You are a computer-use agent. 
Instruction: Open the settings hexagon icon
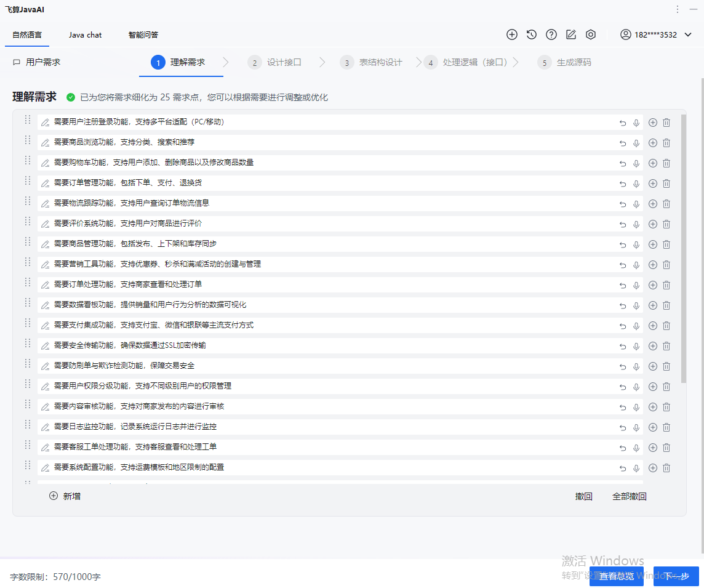pyautogui.click(x=591, y=34)
